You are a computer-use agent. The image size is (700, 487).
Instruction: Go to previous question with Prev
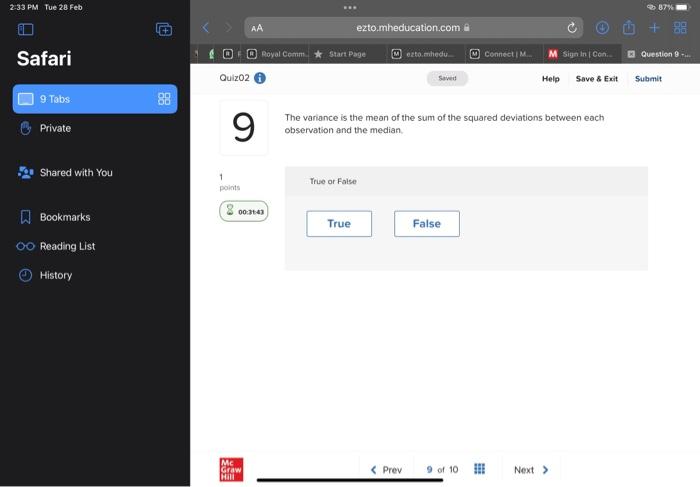coord(387,470)
